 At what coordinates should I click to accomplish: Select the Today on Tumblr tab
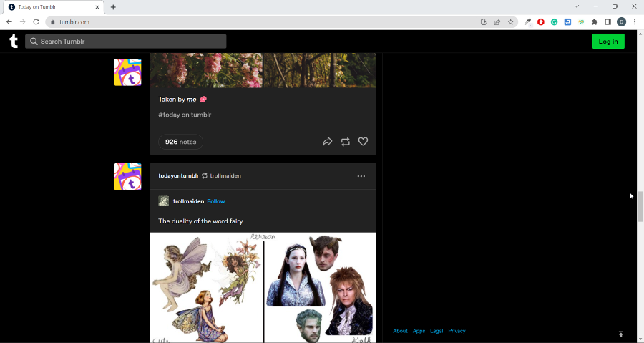click(54, 7)
